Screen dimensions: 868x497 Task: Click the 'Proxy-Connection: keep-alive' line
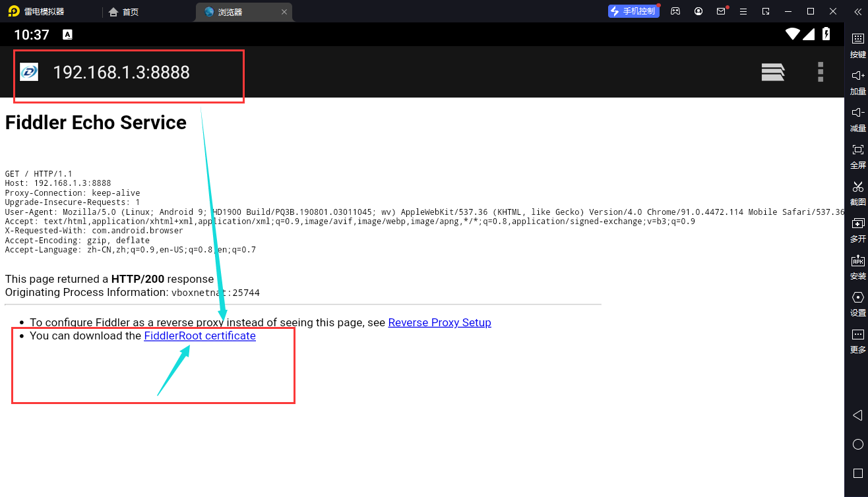73,193
